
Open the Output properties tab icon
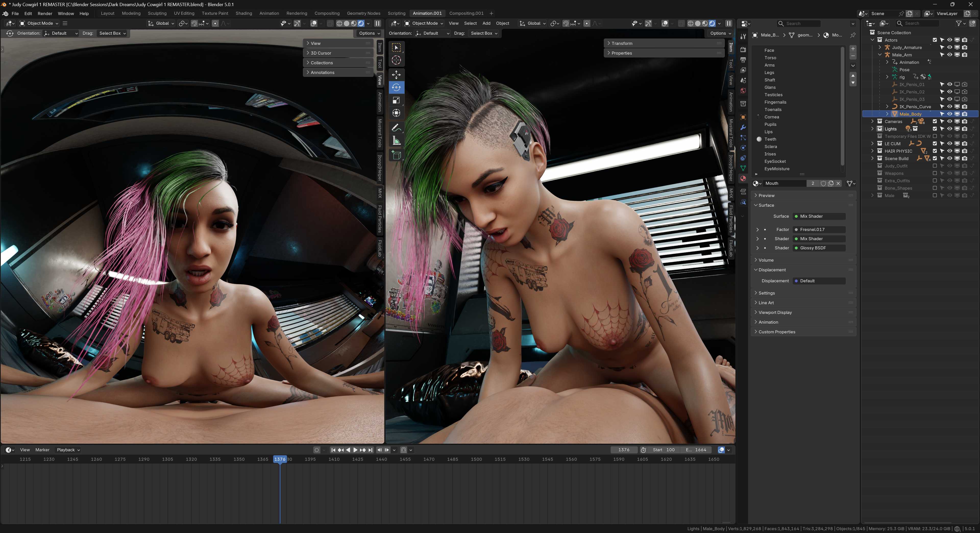(x=743, y=60)
